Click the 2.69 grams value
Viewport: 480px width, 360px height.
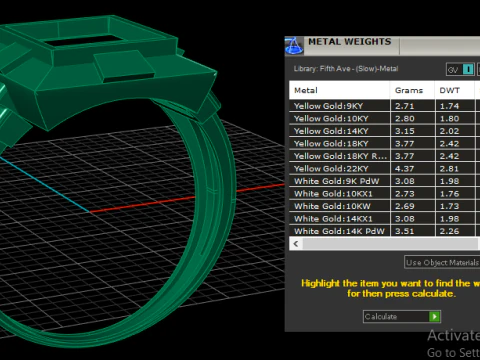click(404, 206)
